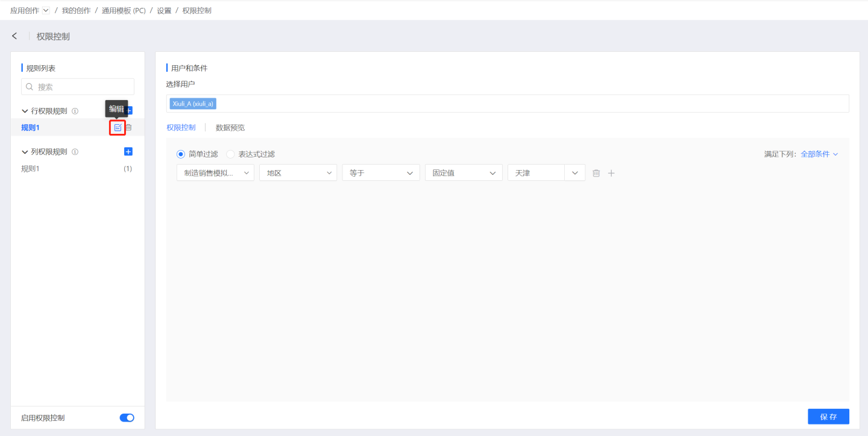Switch to the 权限控制 tab
The image size is (868, 436).
tap(181, 127)
